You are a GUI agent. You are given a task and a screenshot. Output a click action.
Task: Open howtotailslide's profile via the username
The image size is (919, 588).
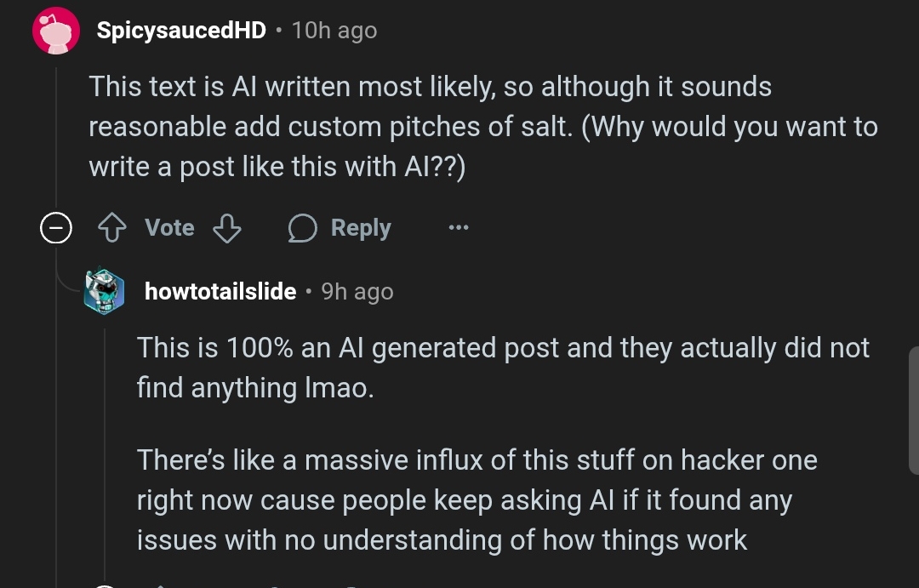pos(220,292)
